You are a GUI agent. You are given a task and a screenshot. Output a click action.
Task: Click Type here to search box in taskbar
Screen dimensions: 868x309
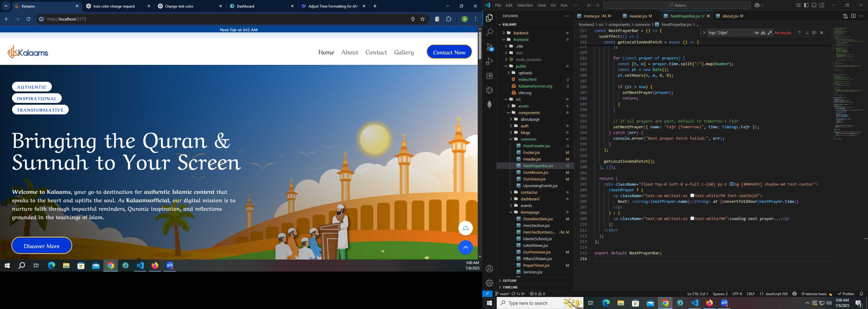tap(540, 303)
